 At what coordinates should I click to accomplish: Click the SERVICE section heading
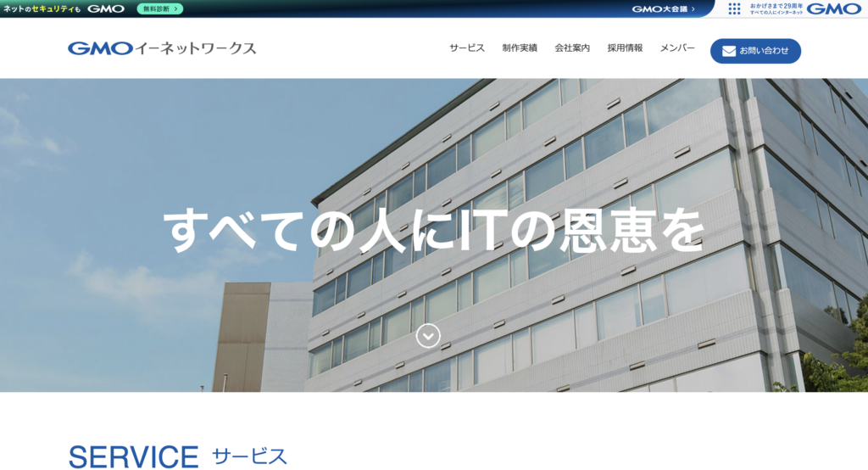tap(133, 456)
